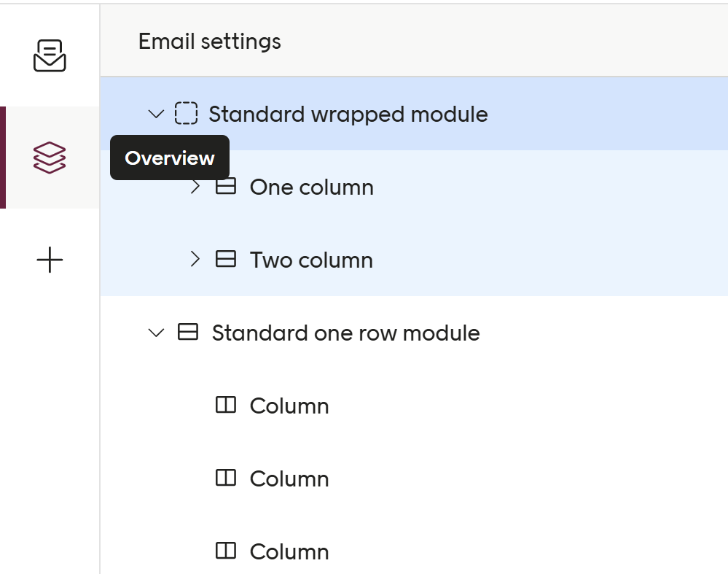Screen dimensions: 728x574
Task: Select the layers Overview icon in sidebar
Action: (50, 158)
